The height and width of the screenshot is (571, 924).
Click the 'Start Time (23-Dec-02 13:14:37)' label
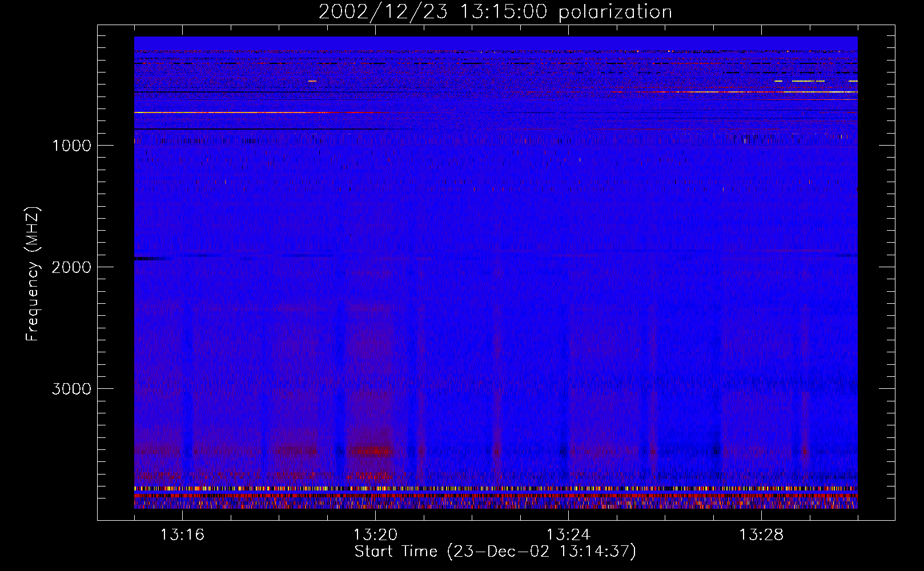[495, 552]
